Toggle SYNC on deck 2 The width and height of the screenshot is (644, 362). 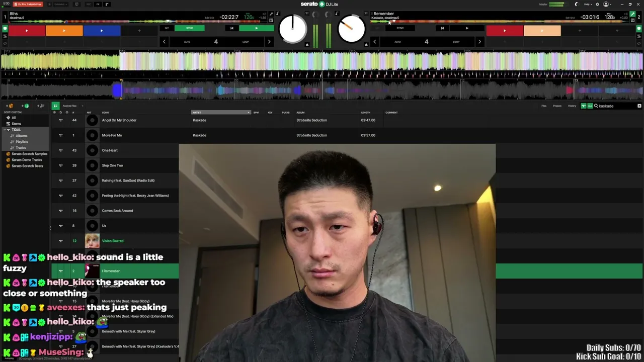point(400,28)
